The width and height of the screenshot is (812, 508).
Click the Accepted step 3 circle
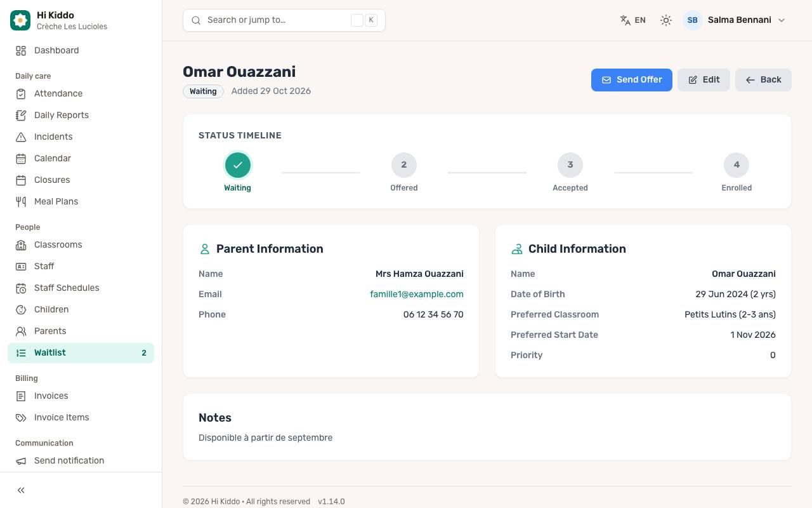tap(570, 165)
